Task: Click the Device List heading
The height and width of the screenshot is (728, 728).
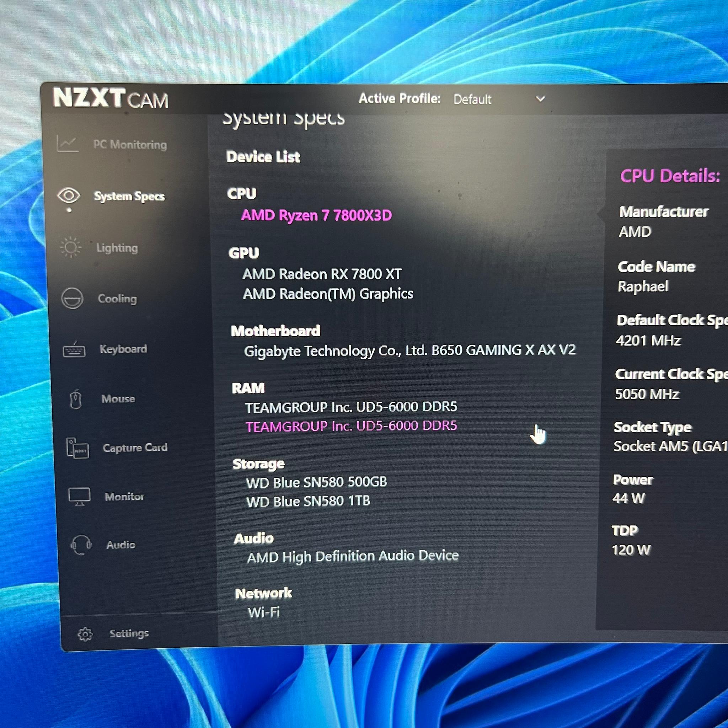Action: 263,157
